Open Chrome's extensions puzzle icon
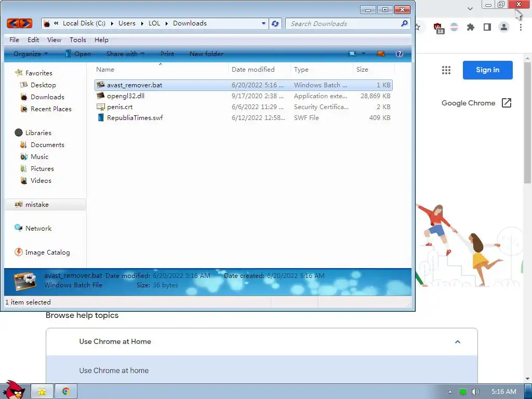This screenshot has height=399, width=532. pos(471,27)
